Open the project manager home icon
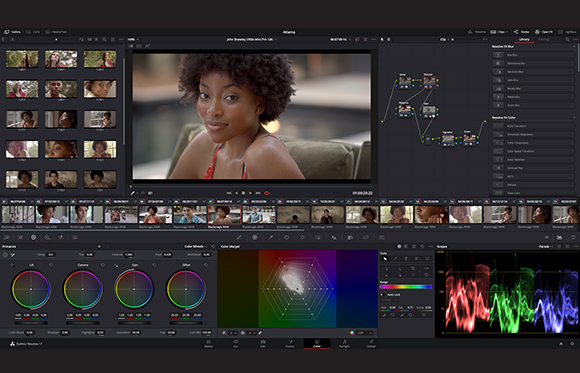The height and width of the screenshot is (373, 580). 561,344
